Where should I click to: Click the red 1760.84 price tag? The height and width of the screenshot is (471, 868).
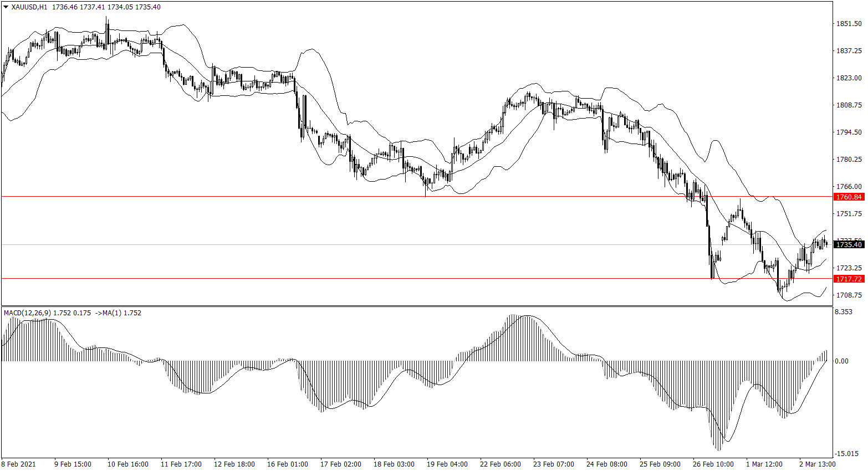click(849, 197)
